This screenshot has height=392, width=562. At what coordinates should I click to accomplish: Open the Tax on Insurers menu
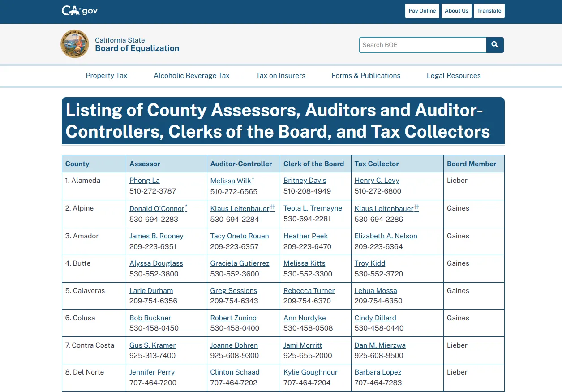click(281, 76)
